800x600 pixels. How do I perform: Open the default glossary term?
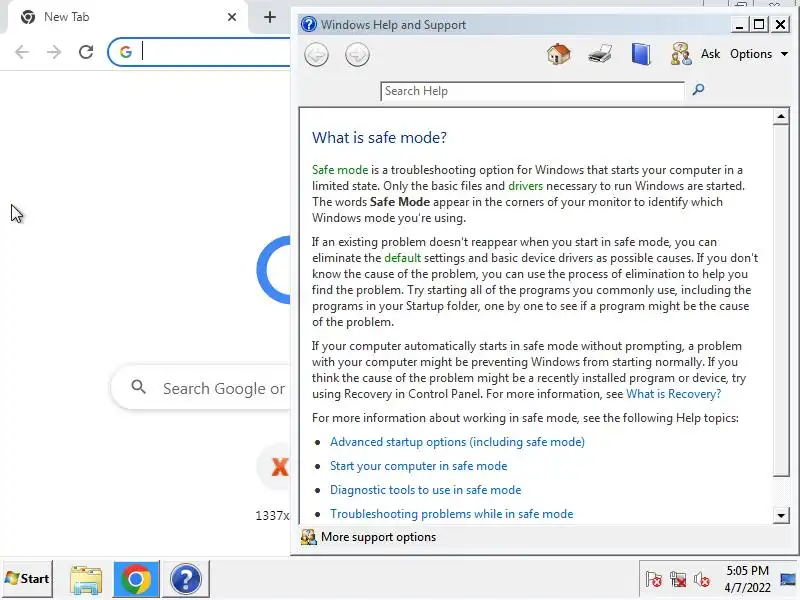(403, 258)
